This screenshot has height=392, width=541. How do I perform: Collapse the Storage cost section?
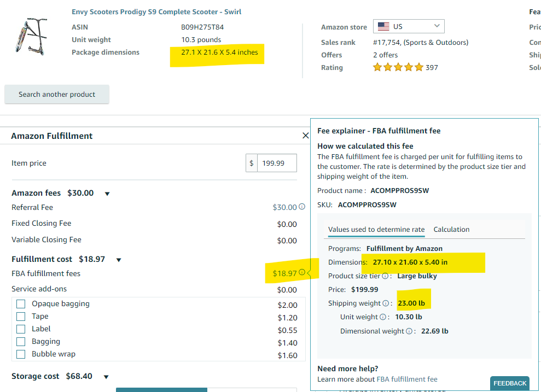tap(106, 377)
